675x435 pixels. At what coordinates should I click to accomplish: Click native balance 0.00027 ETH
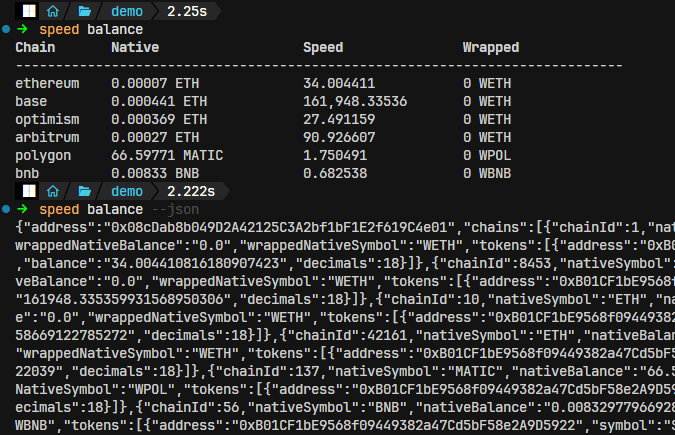coord(155,137)
